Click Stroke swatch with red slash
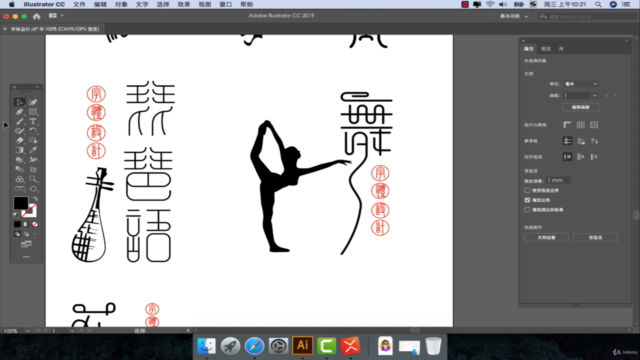Viewport: 640px width, 360px height. click(29, 210)
